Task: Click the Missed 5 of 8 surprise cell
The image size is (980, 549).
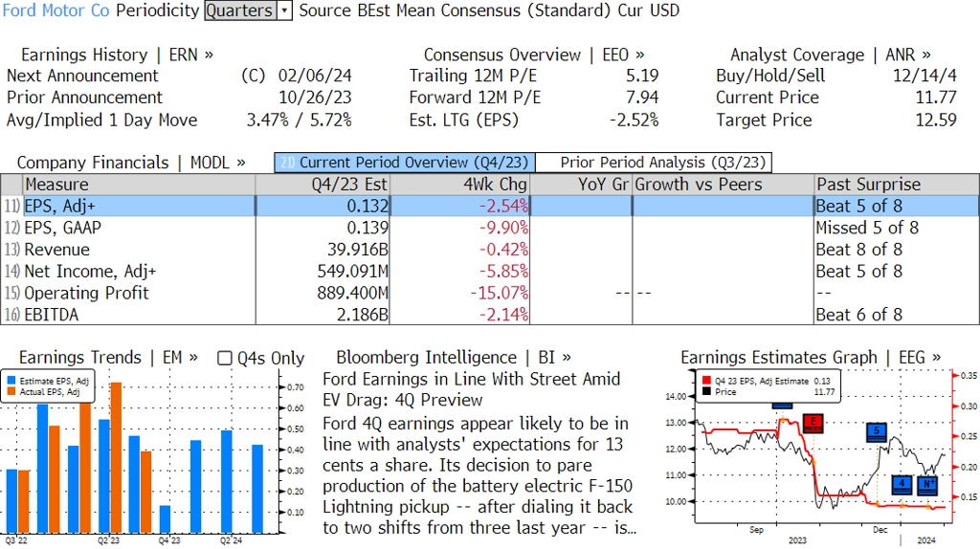Action: (x=867, y=228)
